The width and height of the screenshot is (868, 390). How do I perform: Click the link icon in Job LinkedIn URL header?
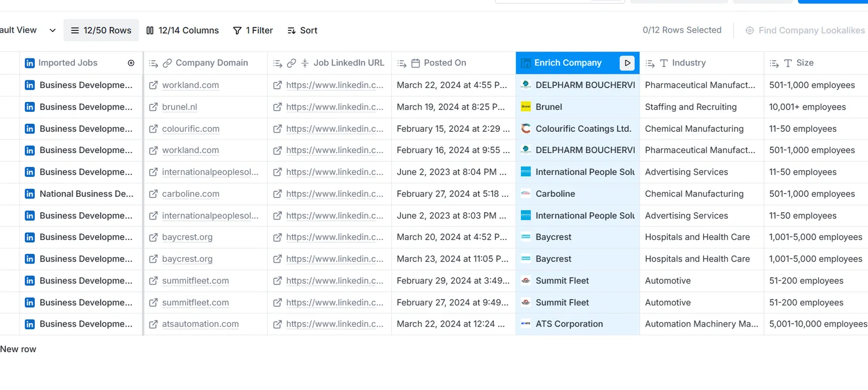[x=291, y=63]
